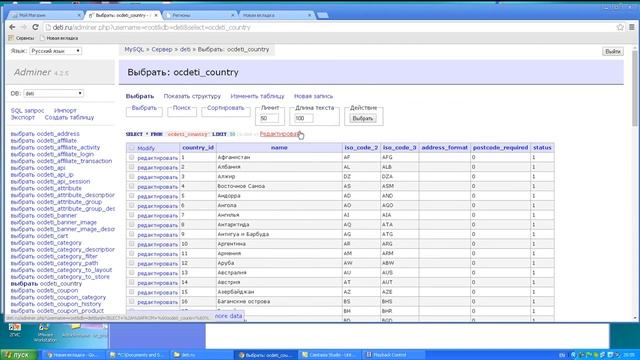Tick the checkbox for row Австралия
The height and width of the screenshot is (360, 640).
click(x=131, y=273)
